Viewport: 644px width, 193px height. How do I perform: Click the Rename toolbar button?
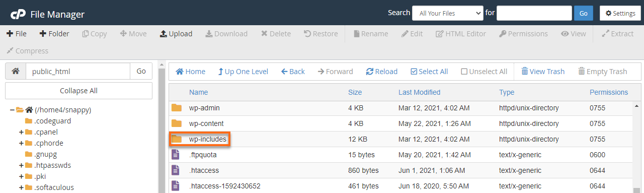(x=371, y=34)
